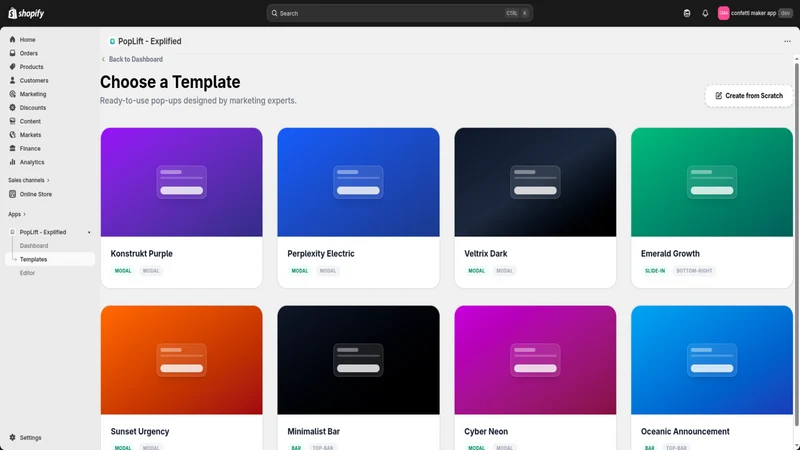
Task: Click the Minimalist Bar title
Action: [313, 432]
